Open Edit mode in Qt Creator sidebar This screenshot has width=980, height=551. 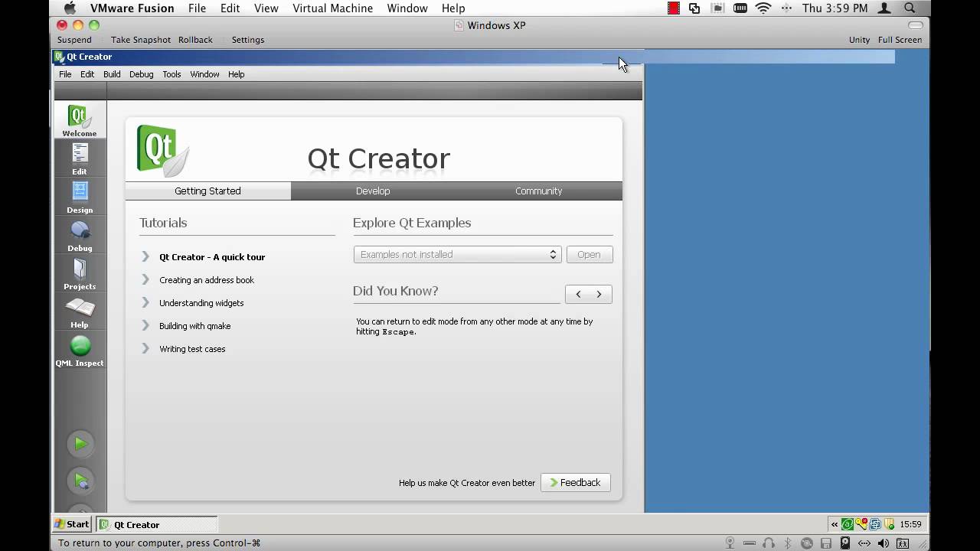[x=80, y=159]
